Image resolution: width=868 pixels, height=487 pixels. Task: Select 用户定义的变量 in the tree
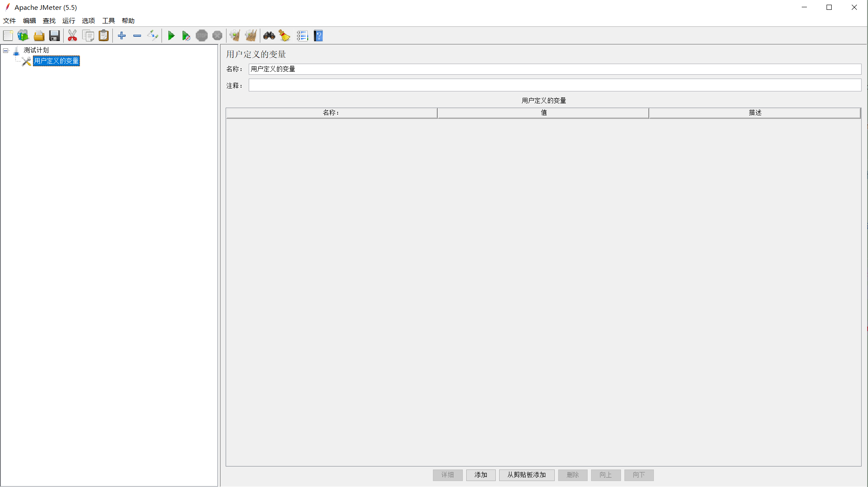(56, 61)
